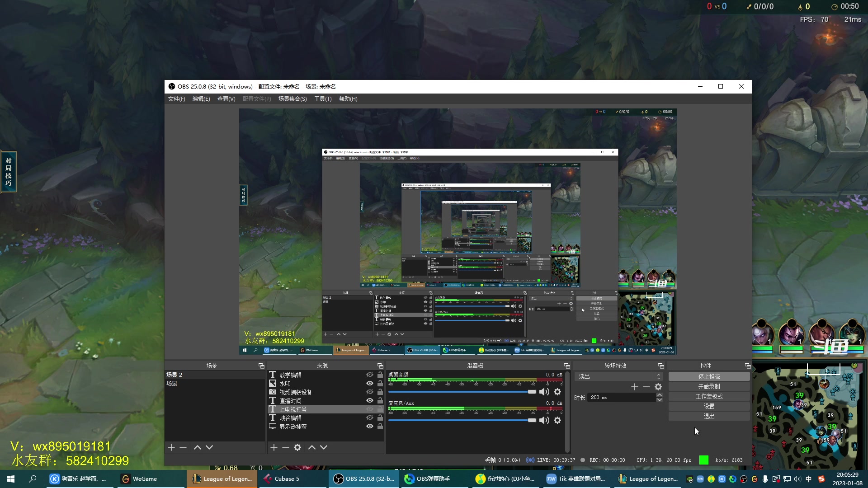
Task: Undock the 来源 panel with its float icon
Action: tap(380, 366)
